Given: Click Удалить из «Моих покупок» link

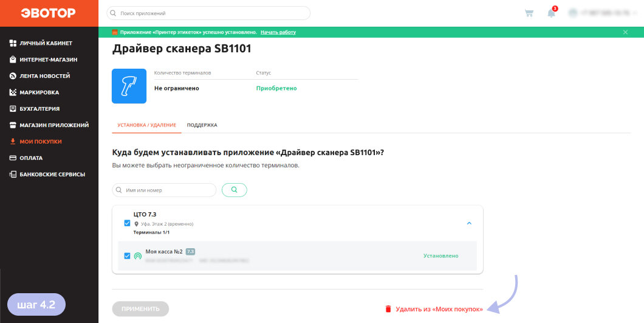Looking at the screenshot, I should [439, 309].
